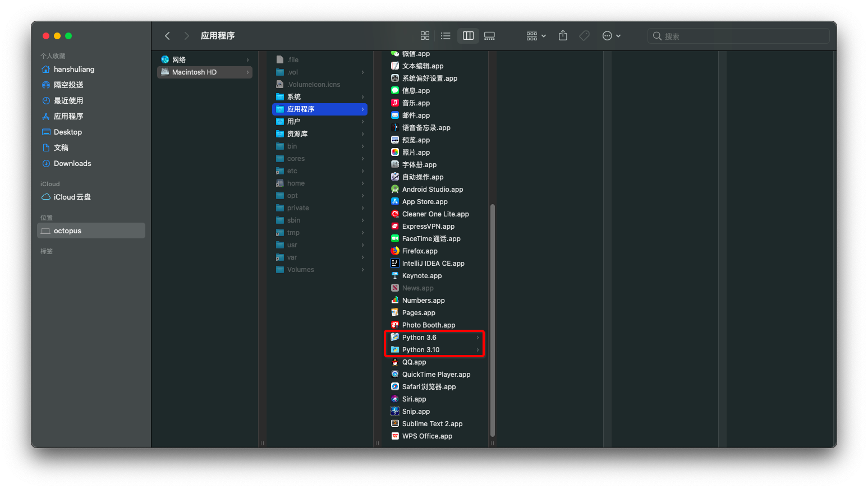
Task: Select iCloud云盘 in sidebar
Action: [x=91, y=197]
